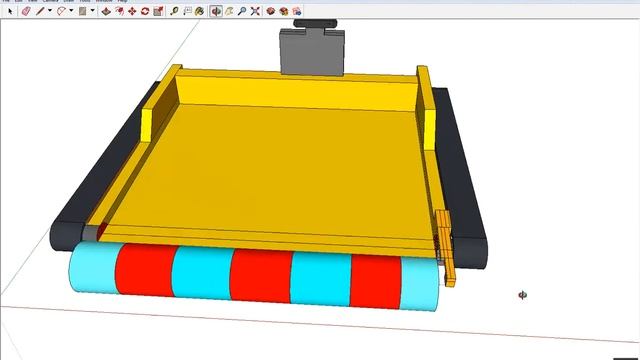Open the Shape tool dropdown arrow
This screenshot has width=640, height=360.
point(93,11)
